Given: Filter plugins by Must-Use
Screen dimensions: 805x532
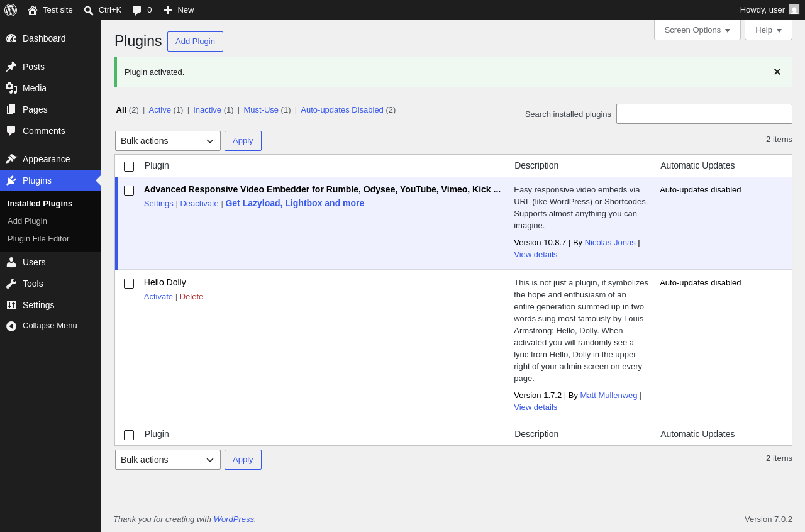Looking at the screenshot, I should (x=261, y=109).
